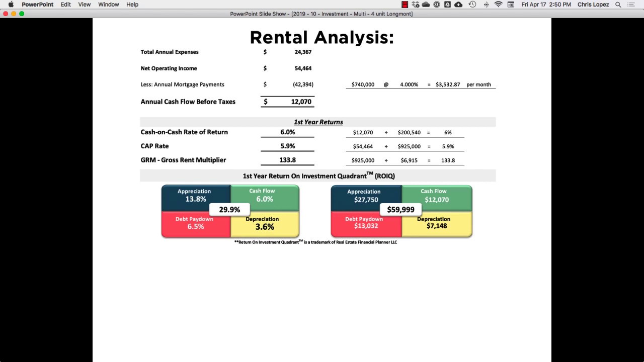The height and width of the screenshot is (362, 644).
Task: Click the 29.9% total return badge
Action: coord(229,210)
